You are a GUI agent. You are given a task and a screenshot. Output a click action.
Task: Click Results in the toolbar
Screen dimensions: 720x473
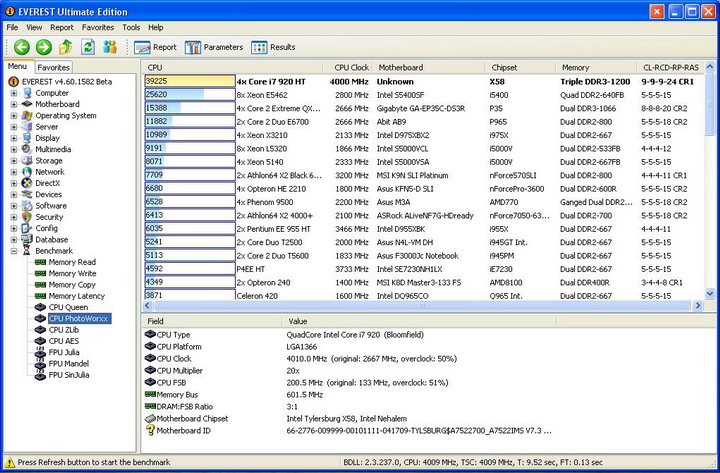pos(273,47)
